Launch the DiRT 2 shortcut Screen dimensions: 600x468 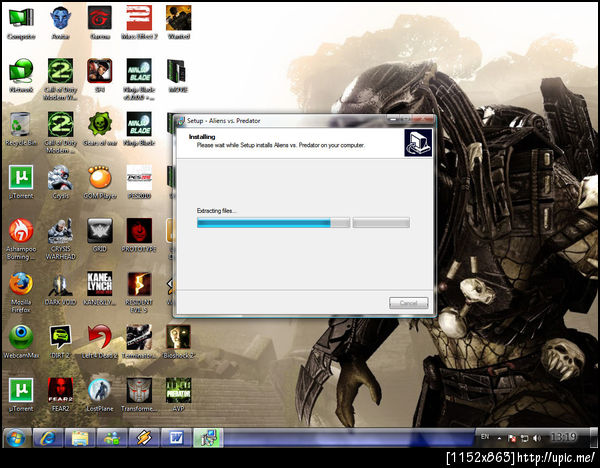coord(60,342)
